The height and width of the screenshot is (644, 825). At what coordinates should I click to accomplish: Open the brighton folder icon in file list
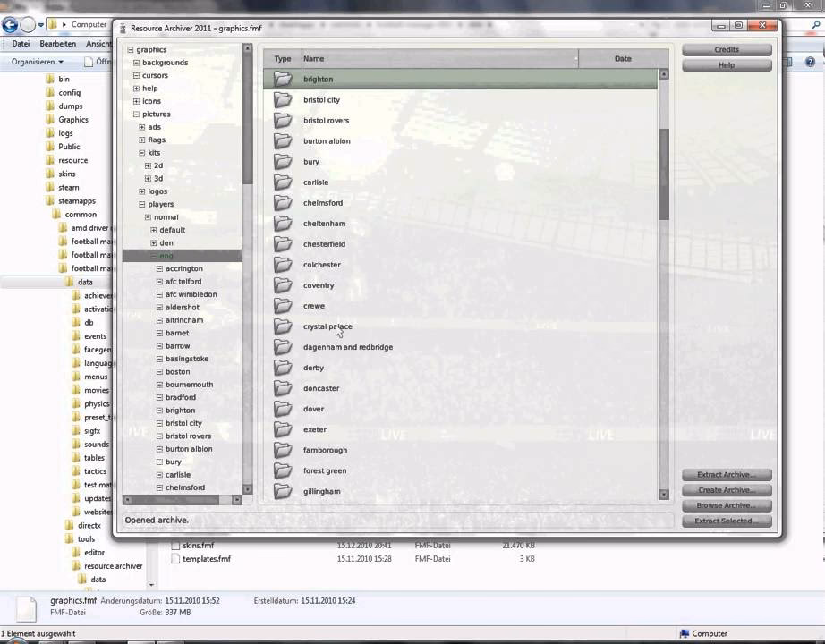(x=283, y=79)
